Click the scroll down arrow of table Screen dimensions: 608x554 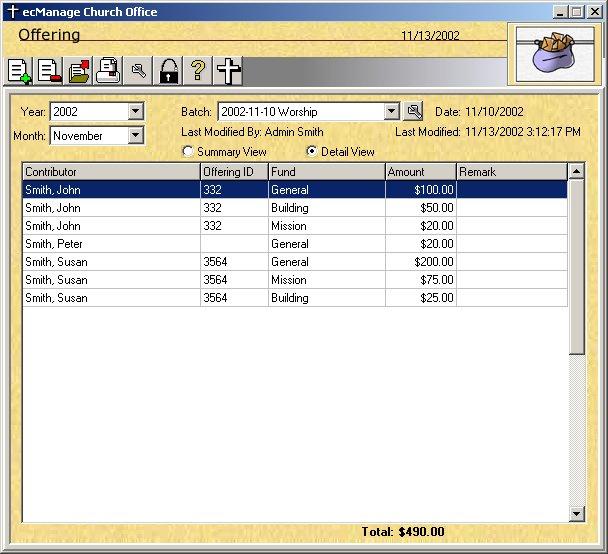pos(577,514)
